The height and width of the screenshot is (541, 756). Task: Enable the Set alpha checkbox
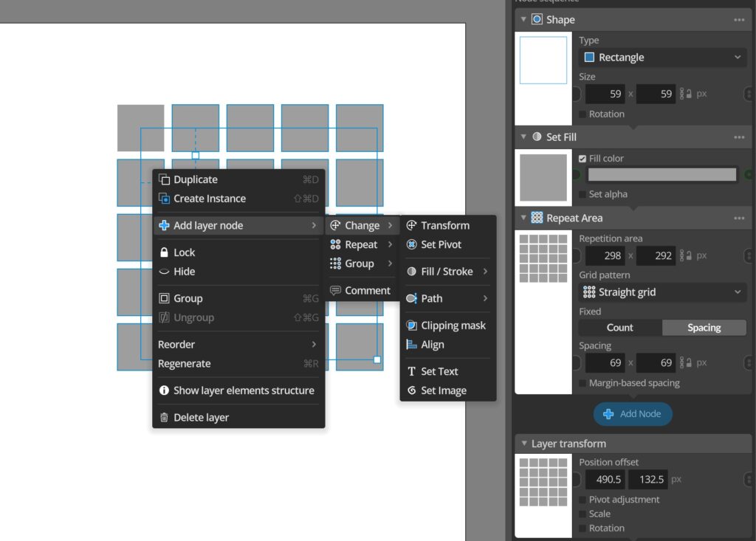pyautogui.click(x=583, y=195)
